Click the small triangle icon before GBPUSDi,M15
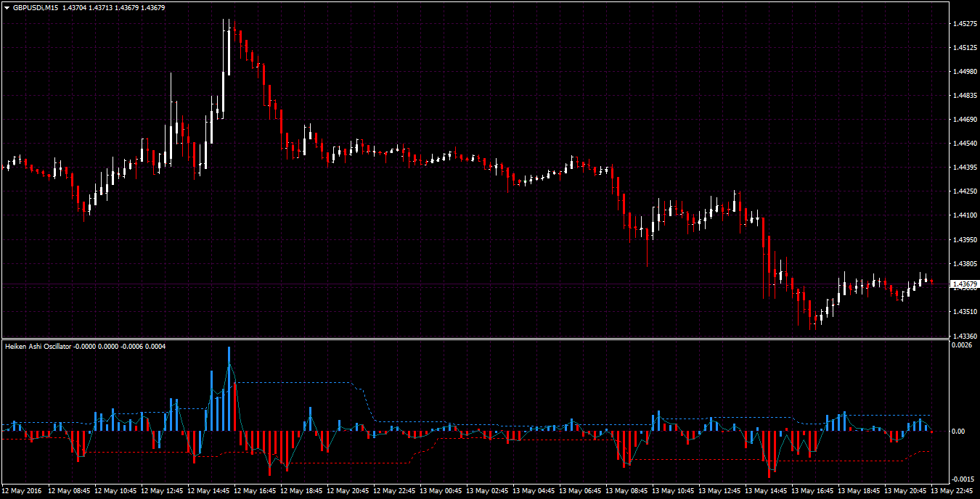 pos(7,7)
